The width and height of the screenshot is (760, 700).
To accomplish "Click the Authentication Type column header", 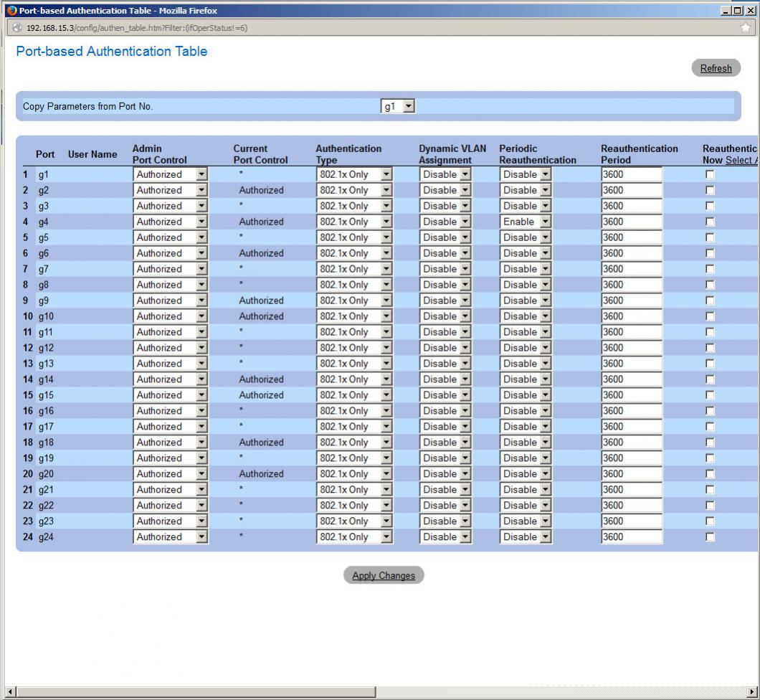I will click(348, 154).
